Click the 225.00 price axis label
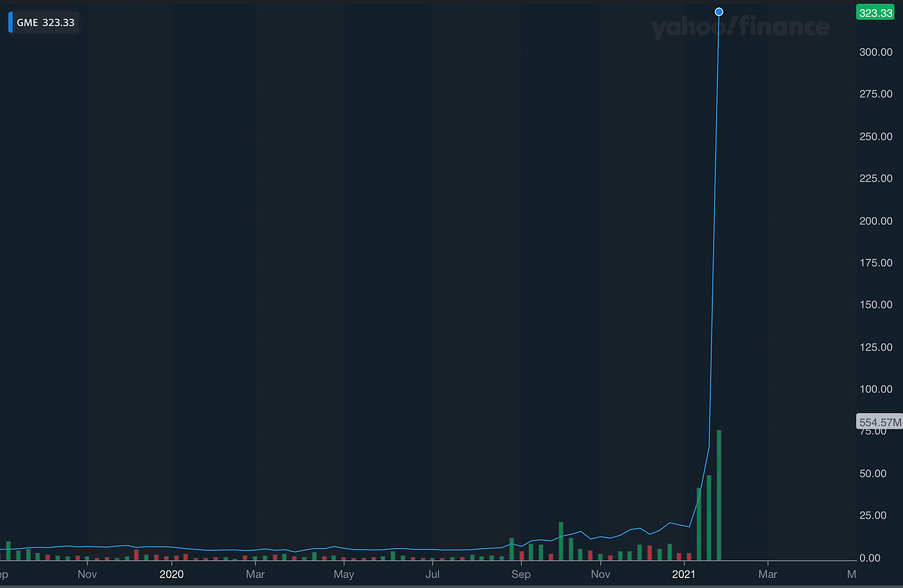This screenshot has width=903, height=588. pyautogui.click(x=876, y=179)
